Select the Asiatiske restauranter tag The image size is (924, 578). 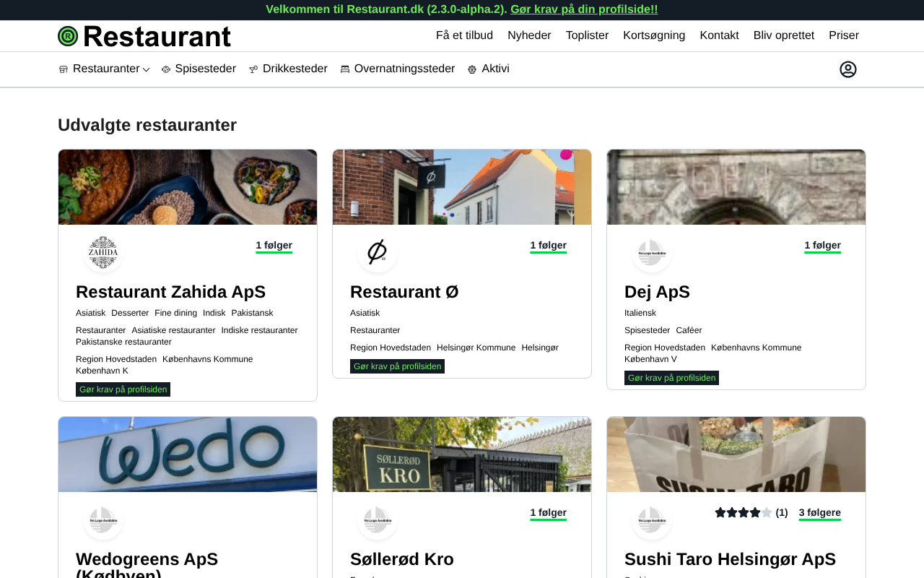click(173, 330)
